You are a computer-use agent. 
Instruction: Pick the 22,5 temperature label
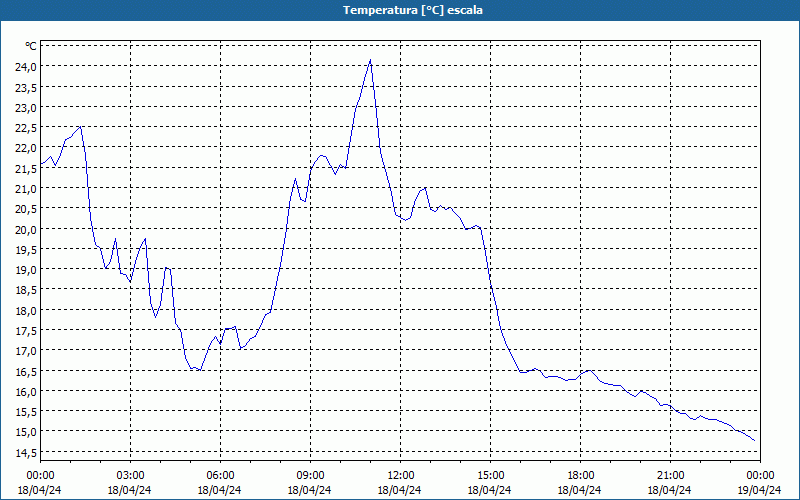tap(27, 127)
